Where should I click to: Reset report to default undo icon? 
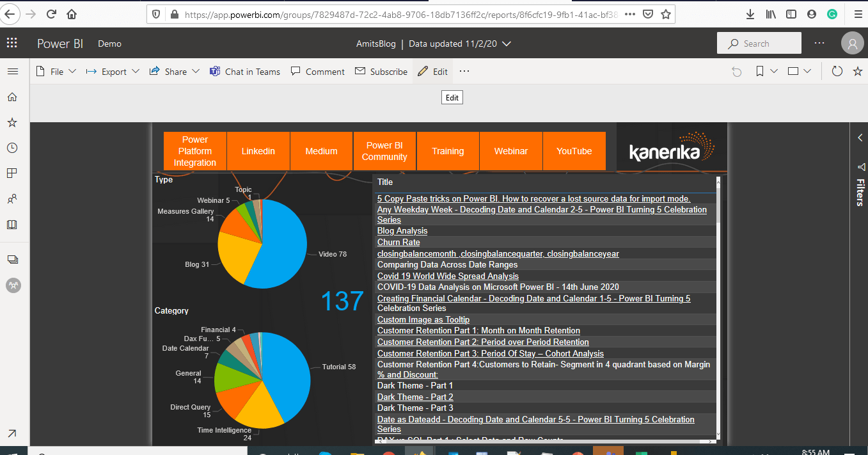(737, 72)
